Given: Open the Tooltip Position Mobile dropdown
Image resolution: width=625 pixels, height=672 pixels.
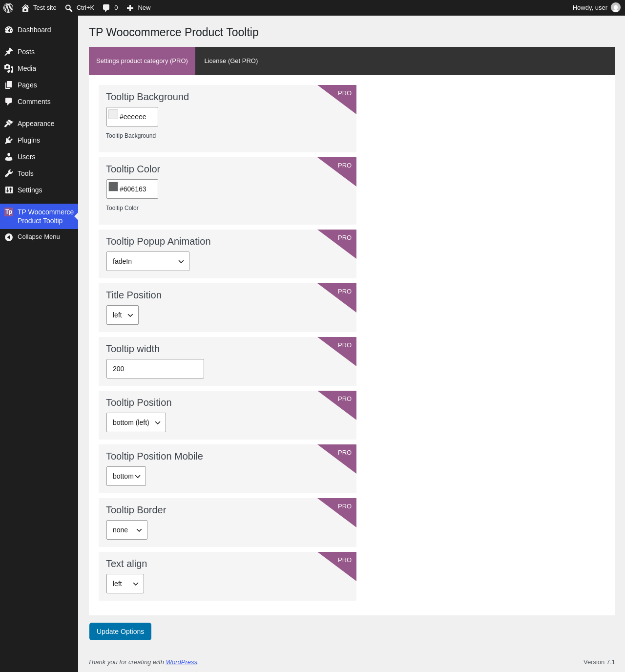Looking at the screenshot, I should coord(126,476).
